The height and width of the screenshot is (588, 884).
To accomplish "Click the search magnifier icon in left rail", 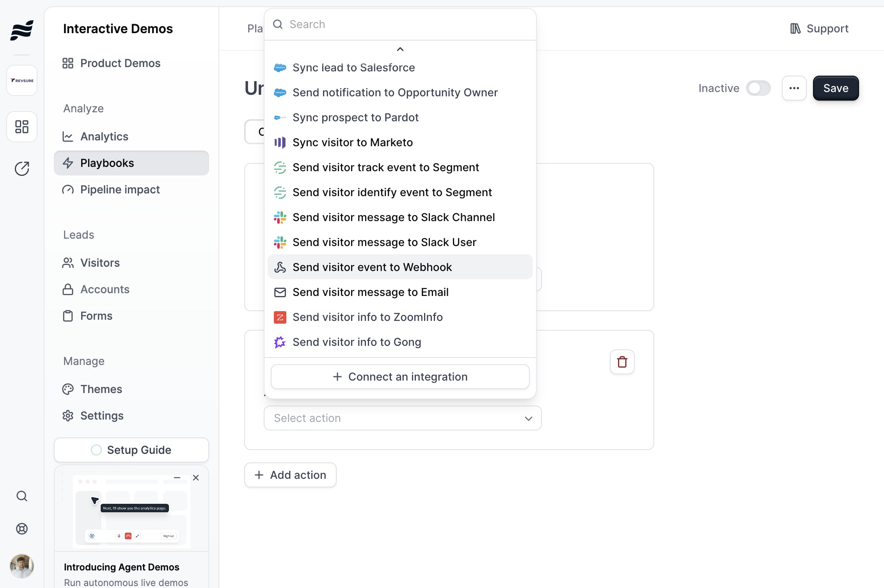I will coord(22,496).
